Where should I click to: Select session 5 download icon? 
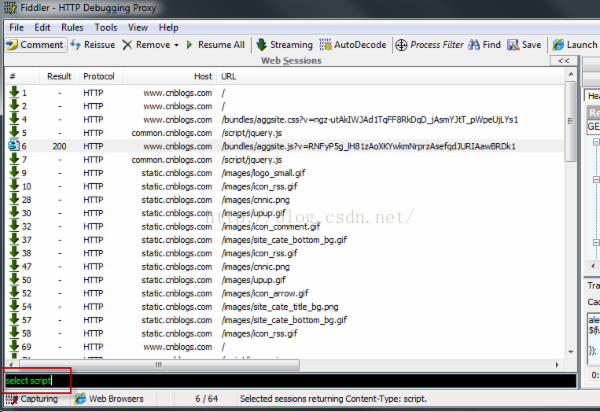point(14,133)
